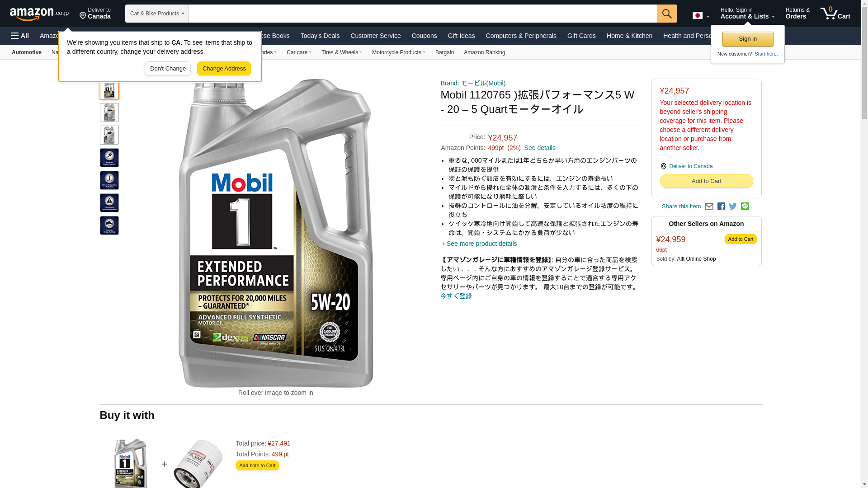Screen dimensions: 868x488
Task: Share this item on Twitter
Action: coord(733,206)
